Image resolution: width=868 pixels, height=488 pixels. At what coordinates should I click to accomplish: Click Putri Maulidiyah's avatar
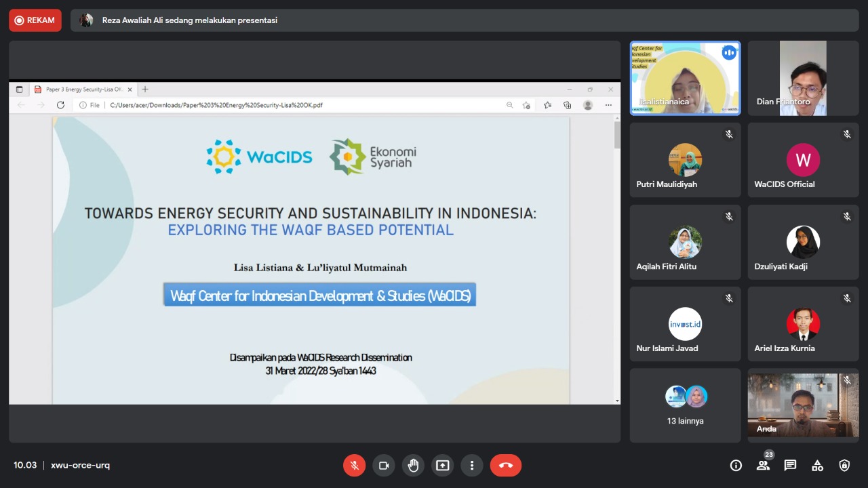pyautogui.click(x=685, y=160)
